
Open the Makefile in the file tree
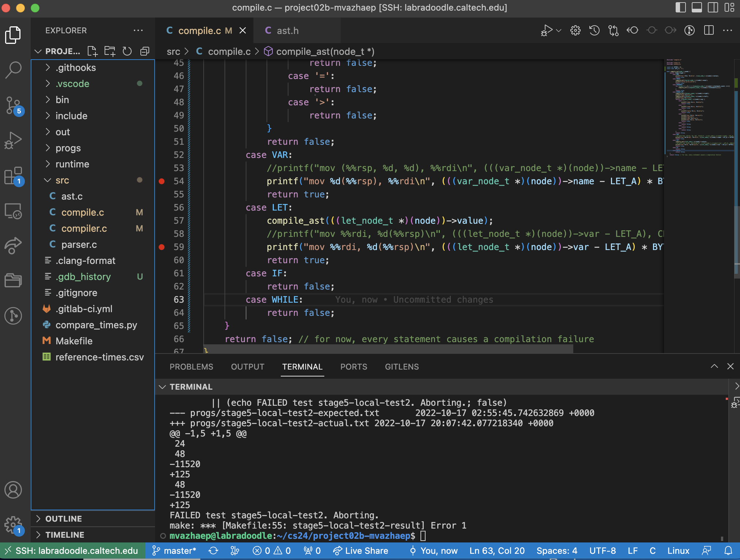pos(74,341)
